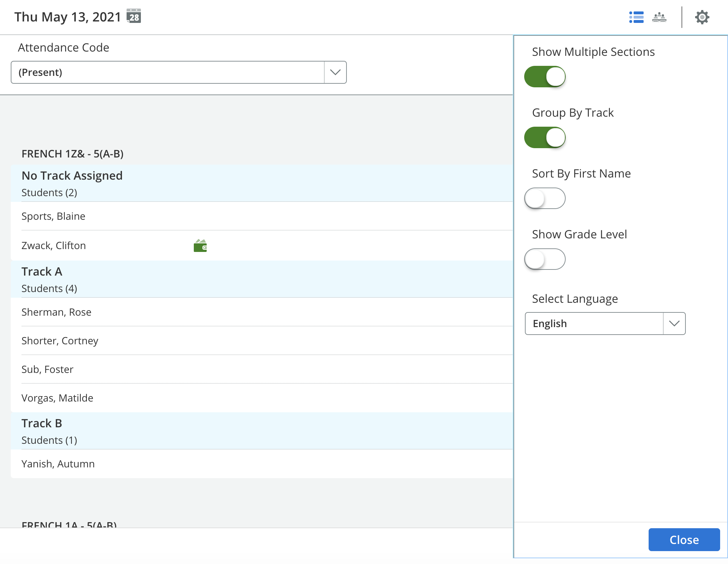Viewport: 728px width, 564px height.
Task: Select student Sherman, Rose
Action: click(x=56, y=312)
